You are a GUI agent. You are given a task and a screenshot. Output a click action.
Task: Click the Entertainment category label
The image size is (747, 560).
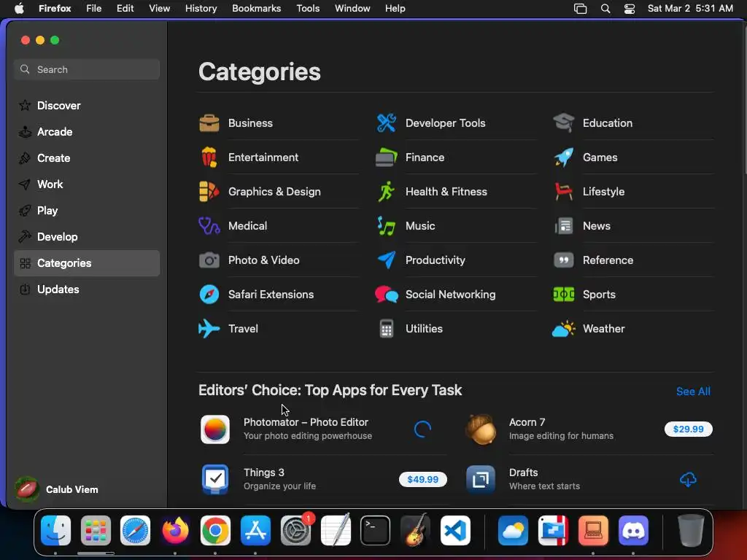(263, 157)
